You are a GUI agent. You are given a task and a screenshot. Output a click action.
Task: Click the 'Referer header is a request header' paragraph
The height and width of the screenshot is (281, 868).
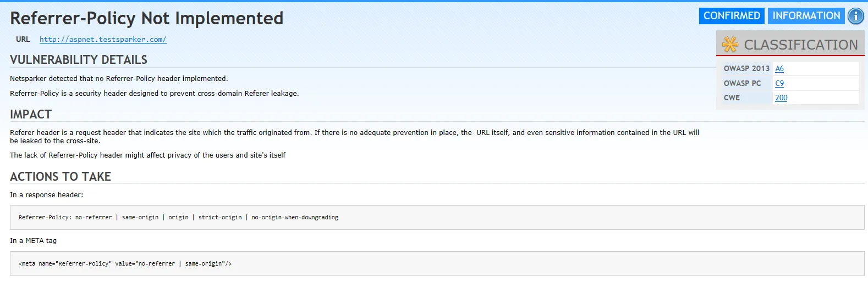(354, 137)
